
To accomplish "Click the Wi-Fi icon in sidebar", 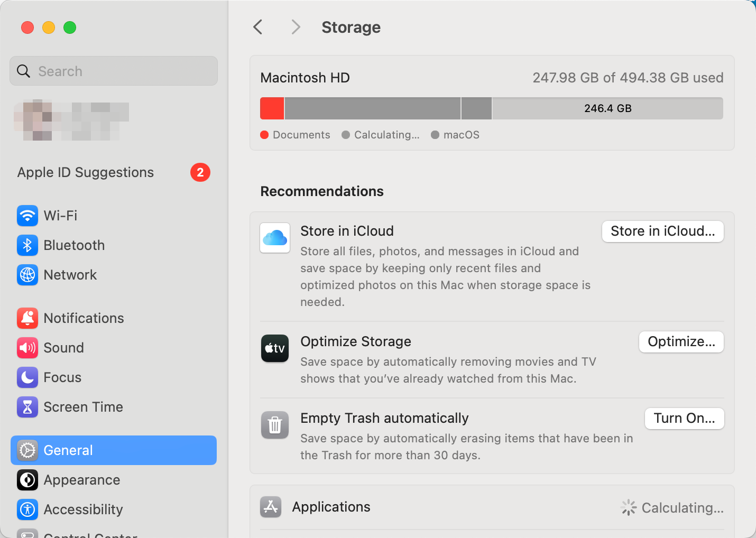I will click(x=27, y=216).
